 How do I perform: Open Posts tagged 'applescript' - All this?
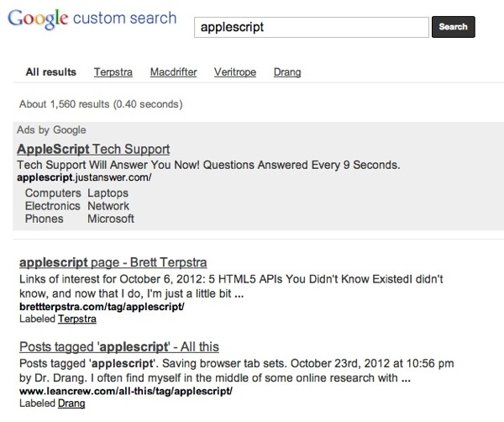point(119,346)
